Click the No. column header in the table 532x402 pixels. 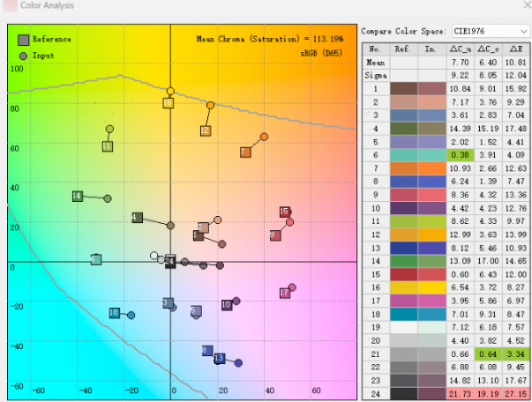pyautogui.click(x=374, y=49)
